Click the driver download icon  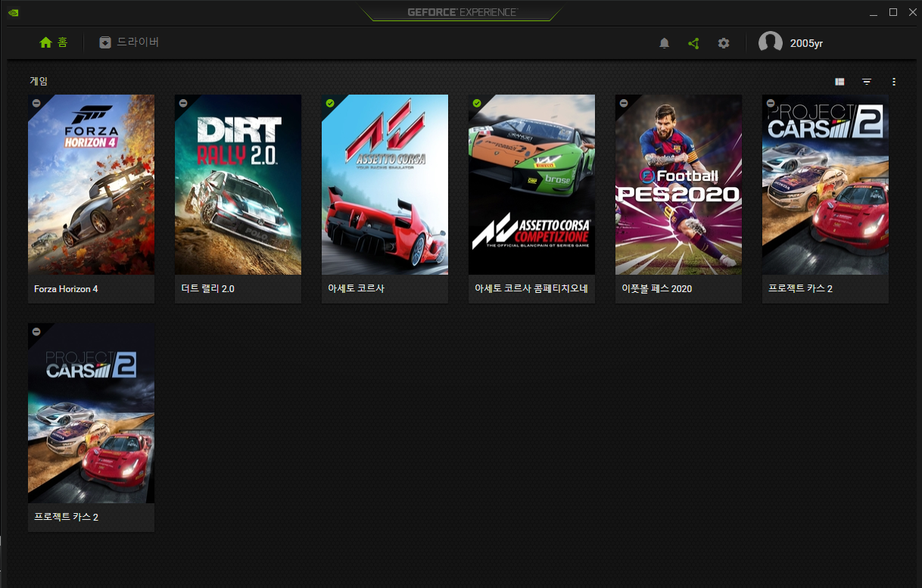coord(105,42)
